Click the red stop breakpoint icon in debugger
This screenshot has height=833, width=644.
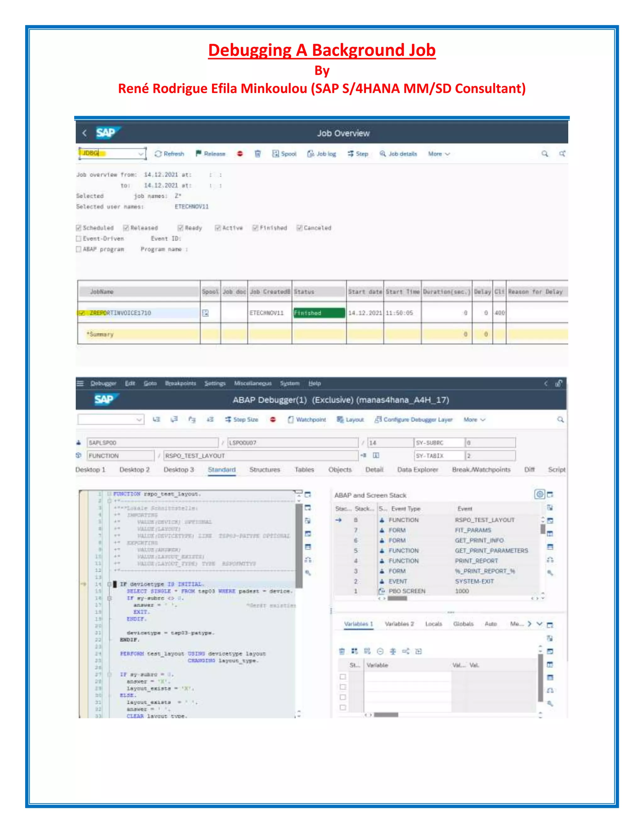click(273, 420)
